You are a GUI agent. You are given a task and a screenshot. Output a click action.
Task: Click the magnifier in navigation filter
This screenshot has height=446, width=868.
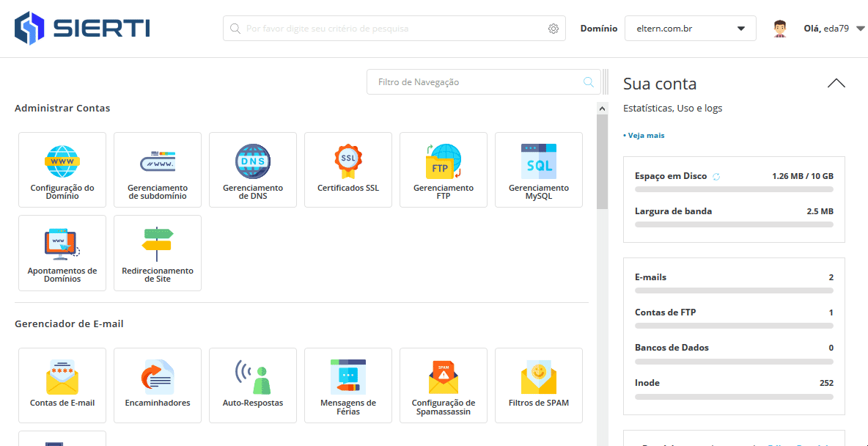(589, 82)
